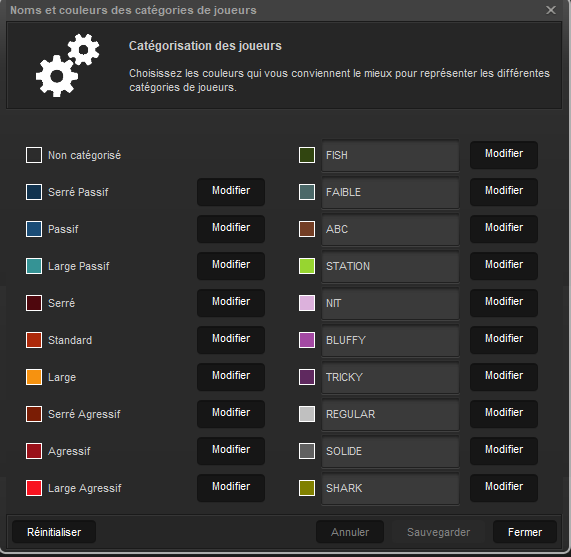Click the TRICKY dark purple swatch

click(x=307, y=377)
